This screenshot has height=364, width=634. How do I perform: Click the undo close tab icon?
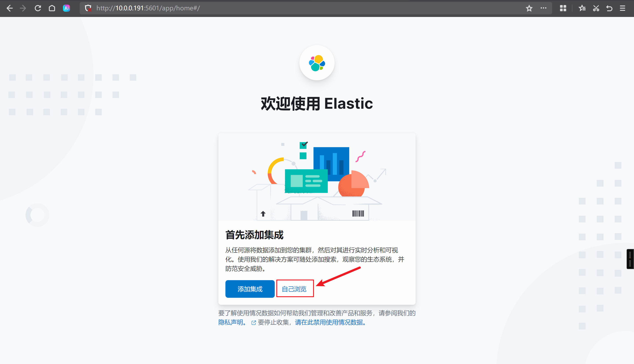click(609, 8)
